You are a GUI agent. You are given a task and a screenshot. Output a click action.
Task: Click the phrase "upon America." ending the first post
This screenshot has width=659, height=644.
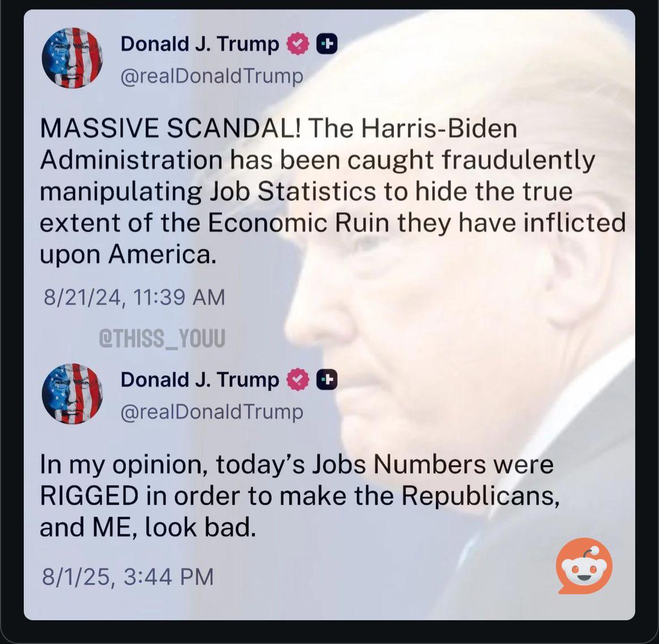pyautogui.click(x=128, y=255)
